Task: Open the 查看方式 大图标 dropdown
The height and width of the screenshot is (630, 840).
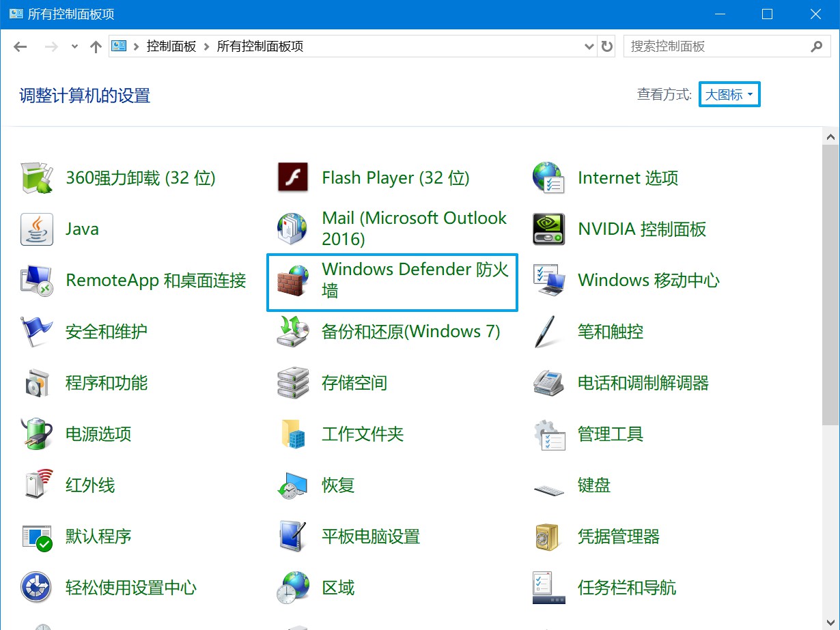Action: (729, 95)
